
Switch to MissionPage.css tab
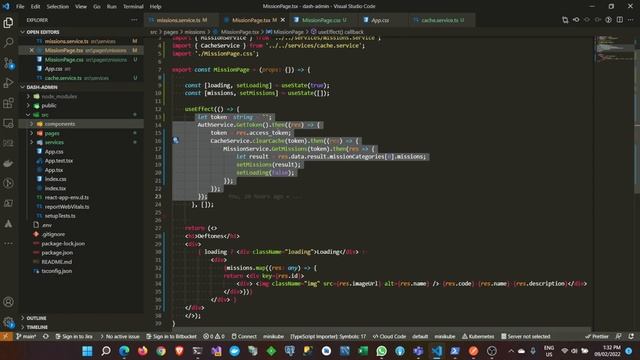[x=323, y=20]
